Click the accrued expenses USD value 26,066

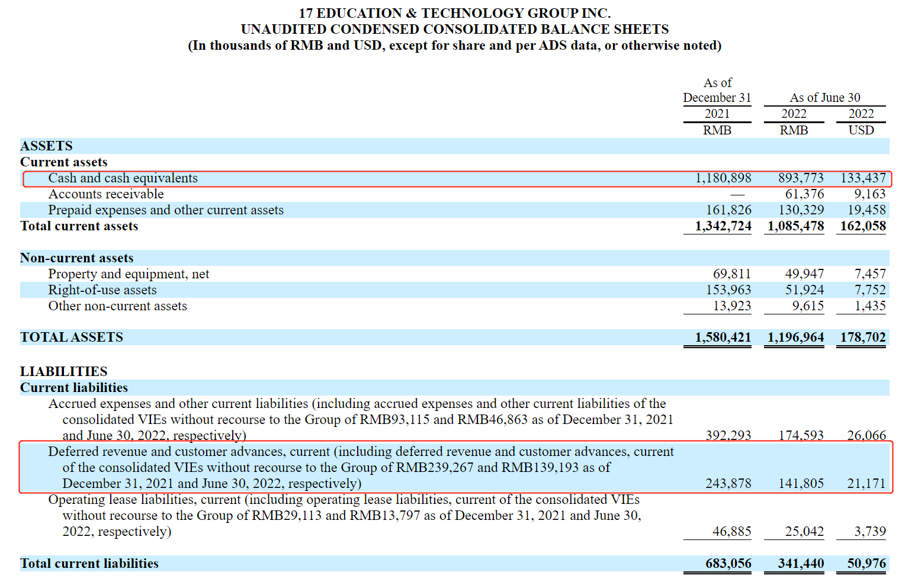point(866,436)
